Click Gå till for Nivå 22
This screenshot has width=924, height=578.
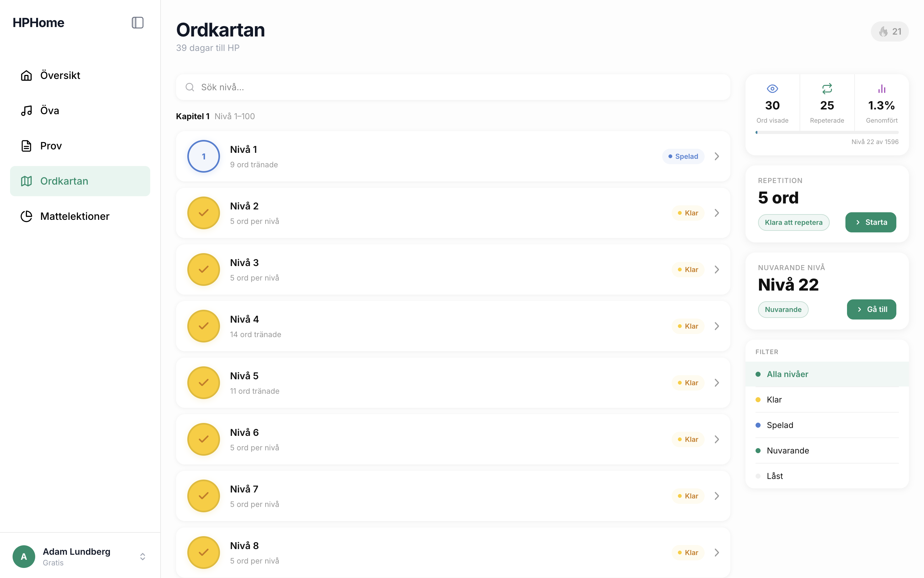click(x=871, y=309)
